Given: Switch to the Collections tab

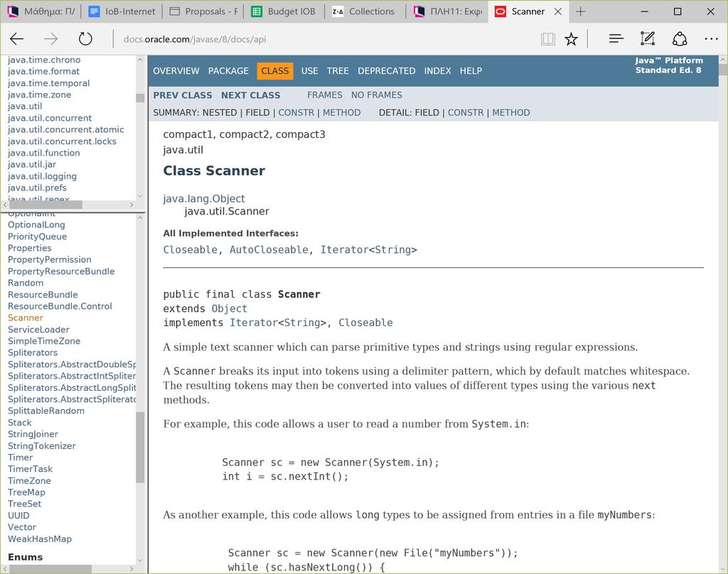Looking at the screenshot, I should [x=365, y=11].
